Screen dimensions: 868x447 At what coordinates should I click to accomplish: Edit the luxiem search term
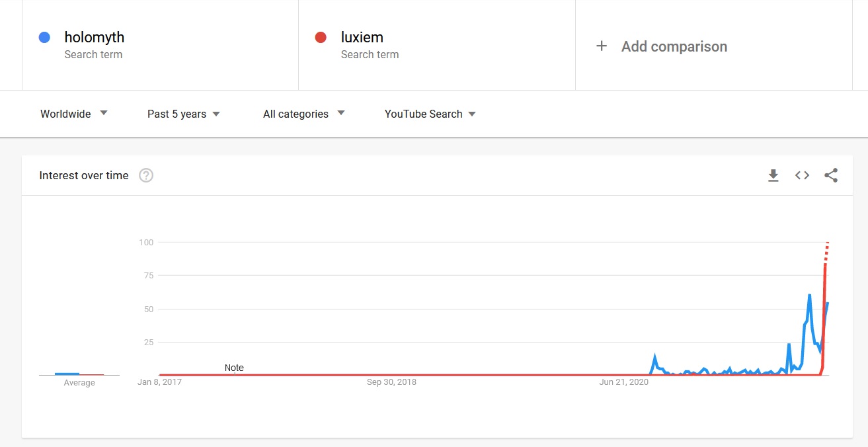pos(362,38)
